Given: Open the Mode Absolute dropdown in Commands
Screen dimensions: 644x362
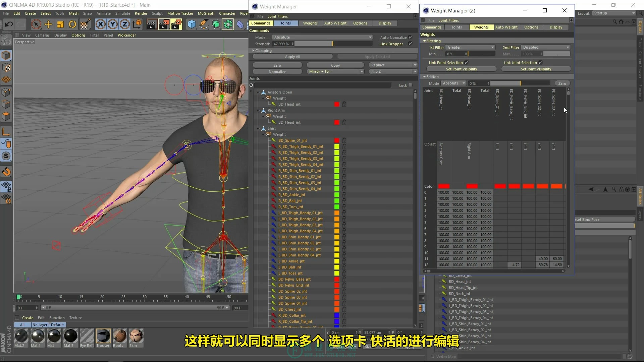Looking at the screenshot, I should click(x=322, y=37).
